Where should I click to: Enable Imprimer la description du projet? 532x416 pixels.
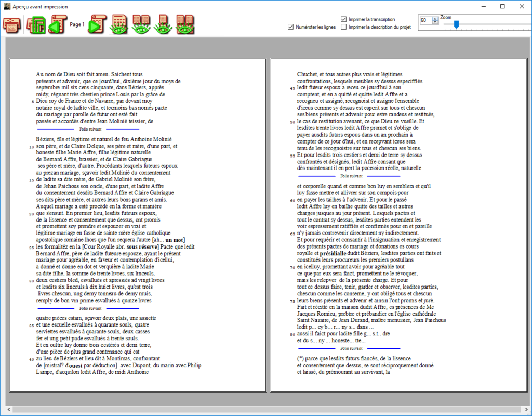coord(344,27)
